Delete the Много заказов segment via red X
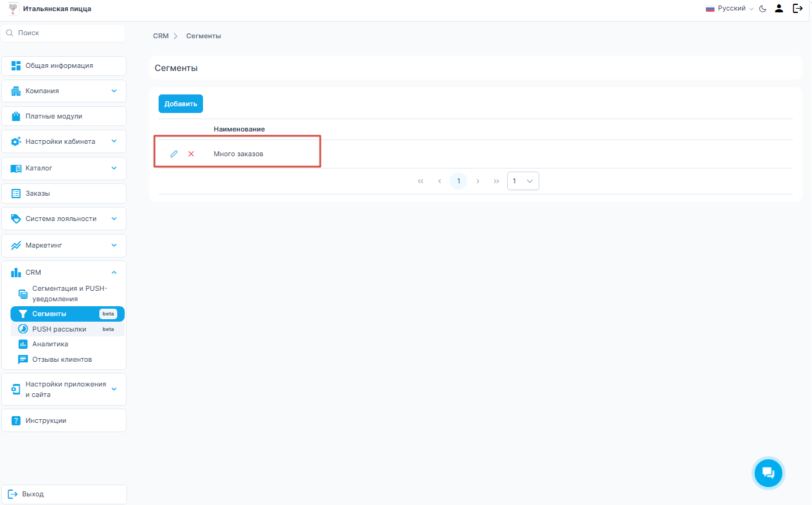Screen dimensions: 812x505 [191, 154]
